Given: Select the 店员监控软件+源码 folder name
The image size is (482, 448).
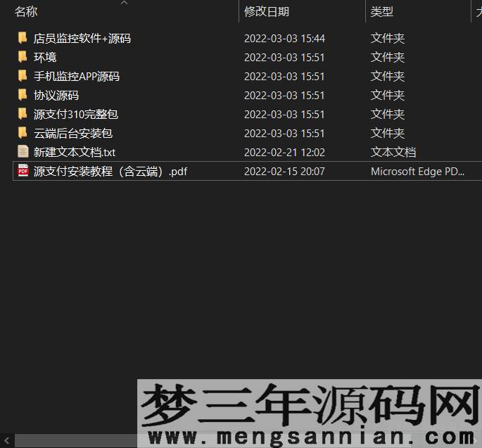Looking at the screenshot, I should tap(82, 39).
